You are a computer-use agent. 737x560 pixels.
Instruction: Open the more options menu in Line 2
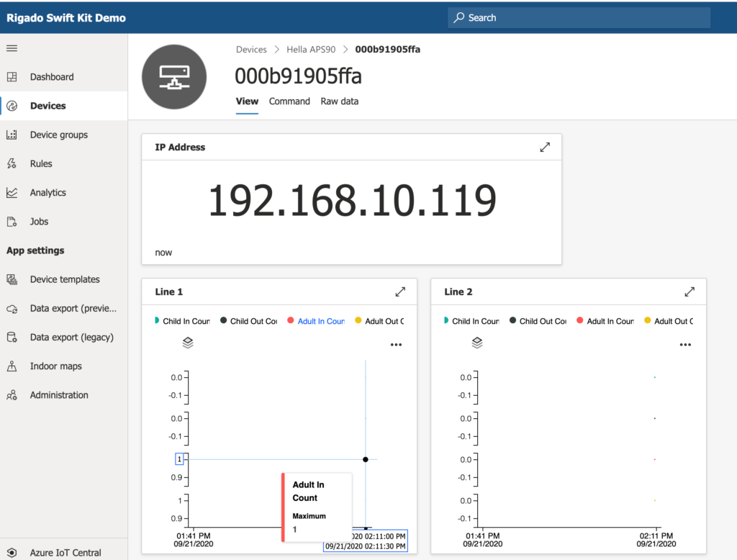pyautogui.click(x=685, y=345)
